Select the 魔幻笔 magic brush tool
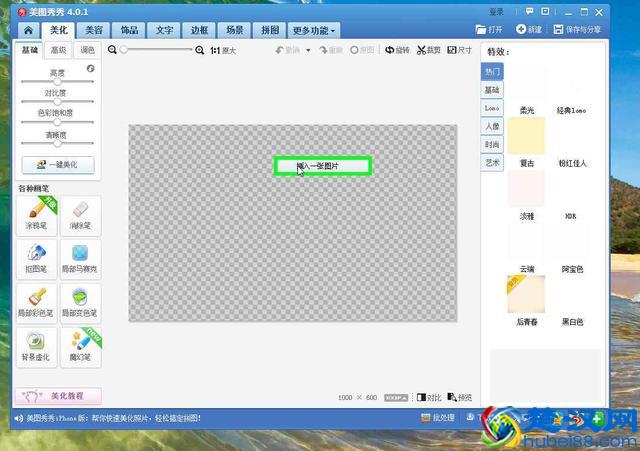The height and width of the screenshot is (451, 640). (81, 345)
